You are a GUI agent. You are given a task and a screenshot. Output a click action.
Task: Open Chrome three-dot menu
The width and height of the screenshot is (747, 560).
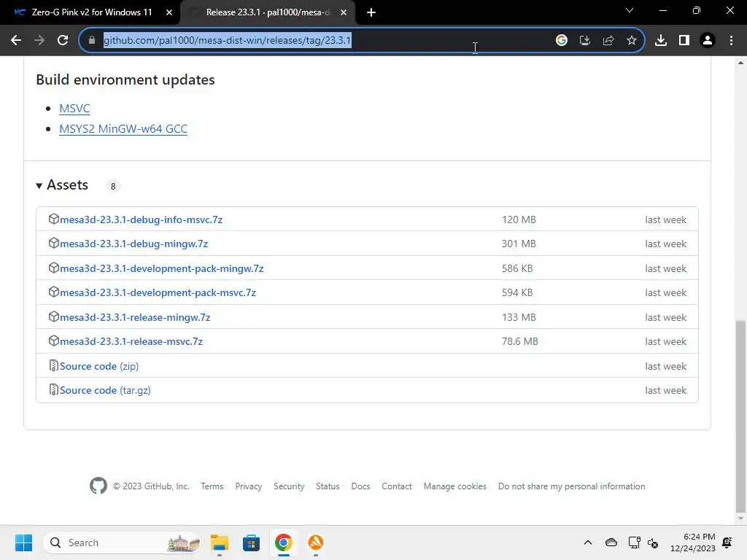click(731, 41)
